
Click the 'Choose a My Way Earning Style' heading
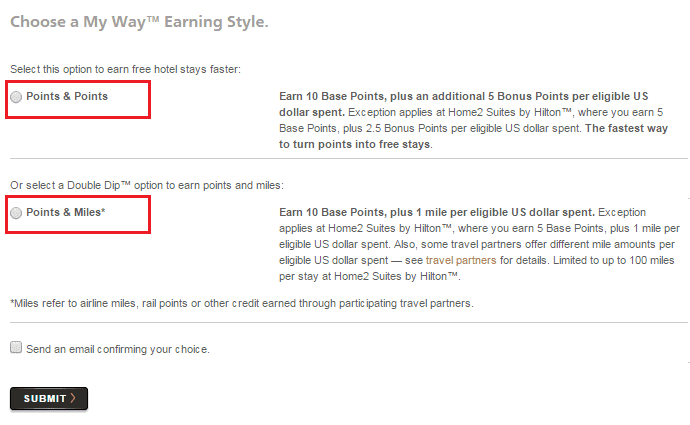tap(140, 20)
